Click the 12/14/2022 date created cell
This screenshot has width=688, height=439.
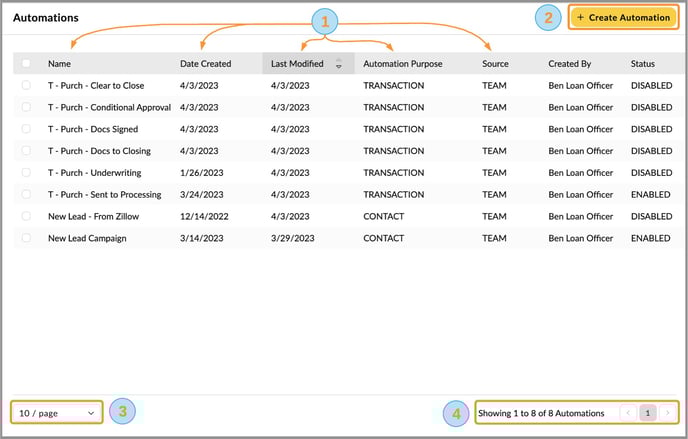204,216
